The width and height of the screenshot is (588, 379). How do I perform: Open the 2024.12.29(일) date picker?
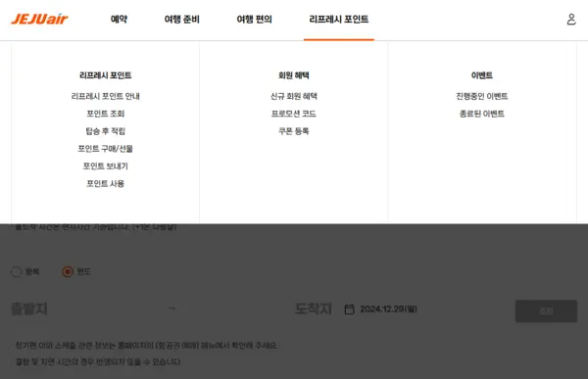[x=388, y=309]
